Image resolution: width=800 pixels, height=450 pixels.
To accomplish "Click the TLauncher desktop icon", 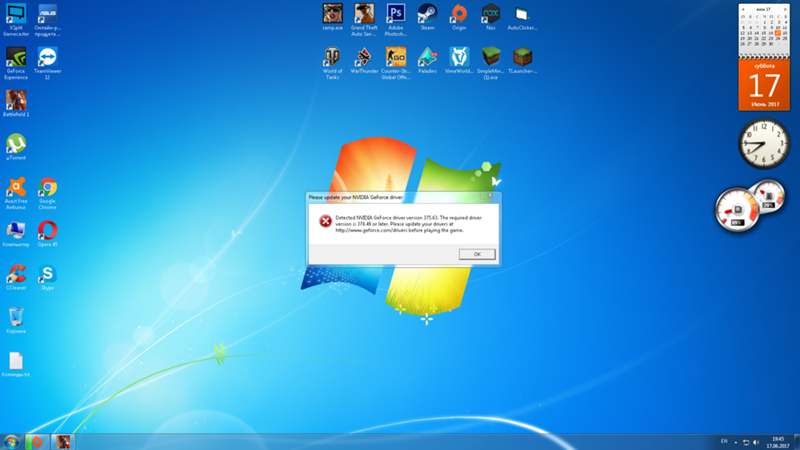I will pos(522,60).
